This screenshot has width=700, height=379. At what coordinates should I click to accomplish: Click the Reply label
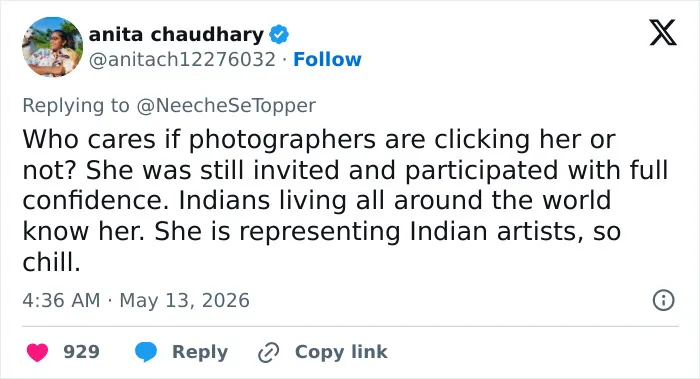click(x=200, y=352)
